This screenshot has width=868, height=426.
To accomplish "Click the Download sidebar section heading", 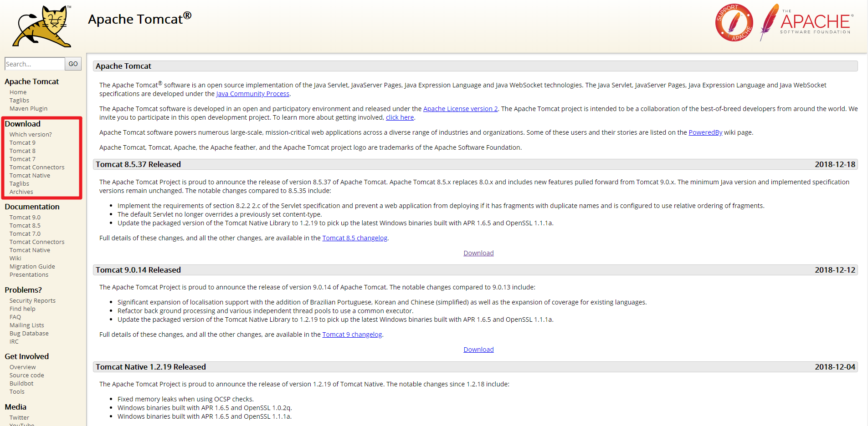I will click(x=22, y=124).
